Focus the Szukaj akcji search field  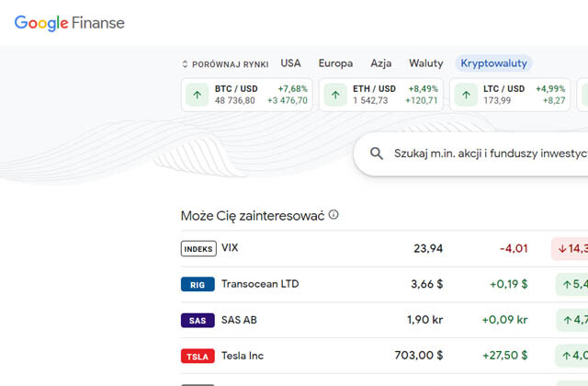tap(471, 153)
